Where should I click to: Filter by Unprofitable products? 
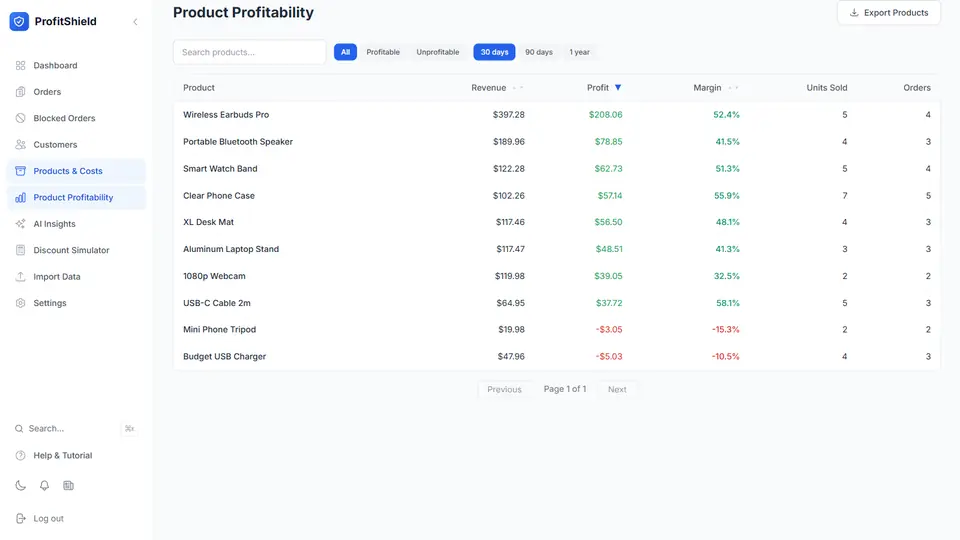(x=438, y=52)
